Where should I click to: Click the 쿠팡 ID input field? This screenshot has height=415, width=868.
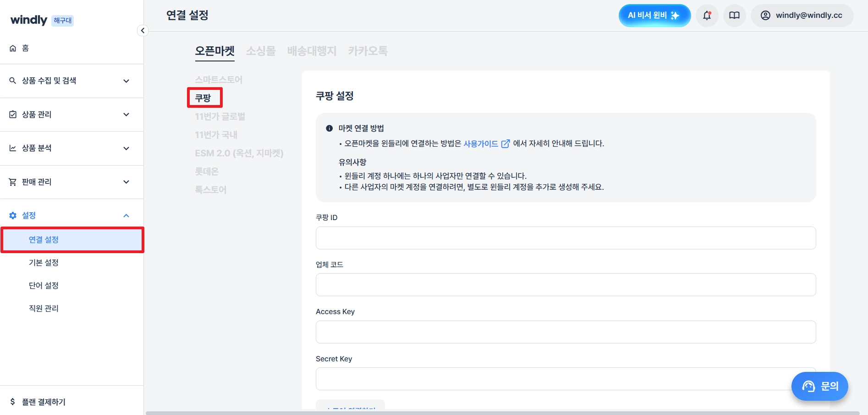click(x=566, y=238)
